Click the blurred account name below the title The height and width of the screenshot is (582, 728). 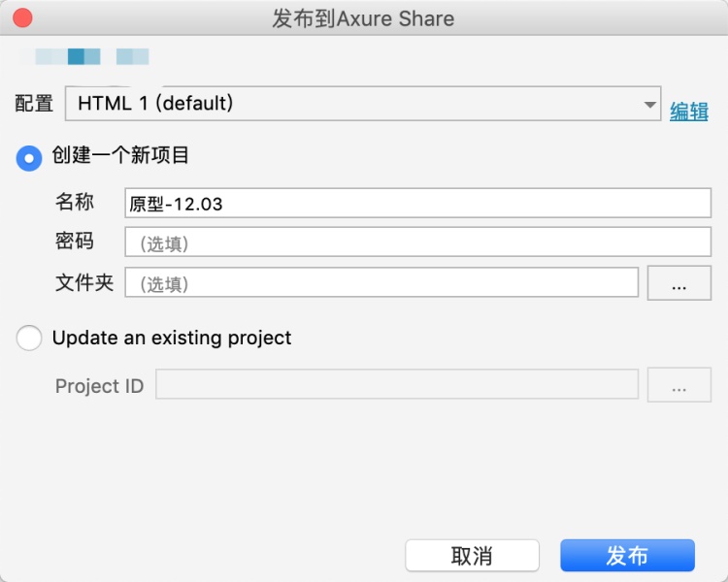click(91, 56)
